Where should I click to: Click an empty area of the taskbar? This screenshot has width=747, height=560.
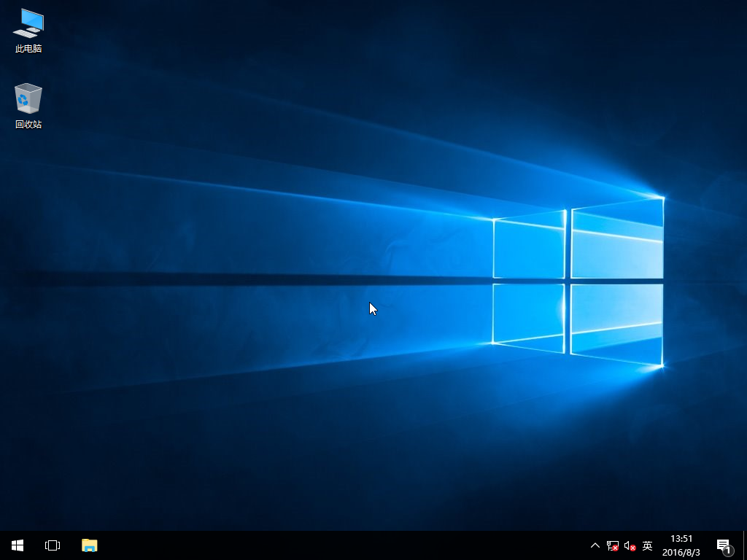pyautogui.click(x=328, y=545)
